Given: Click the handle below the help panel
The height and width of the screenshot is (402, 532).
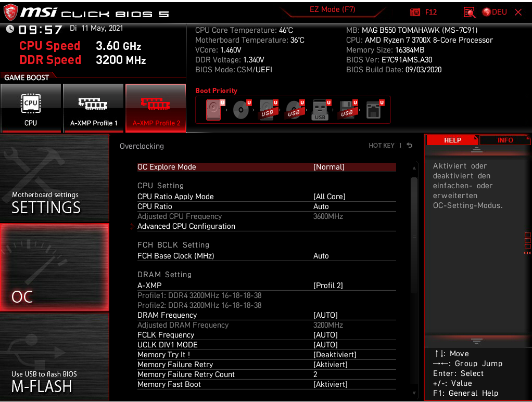Looking at the screenshot, I should point(477,341).
